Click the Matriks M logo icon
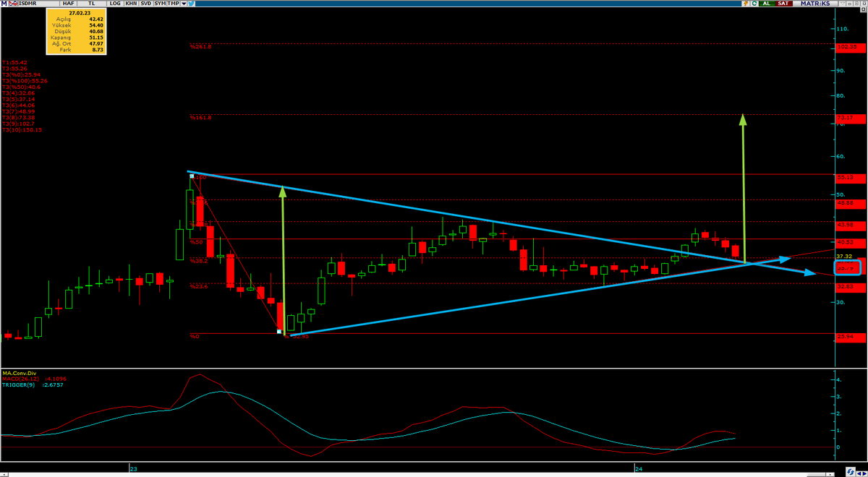 click(x=4, y=4)
